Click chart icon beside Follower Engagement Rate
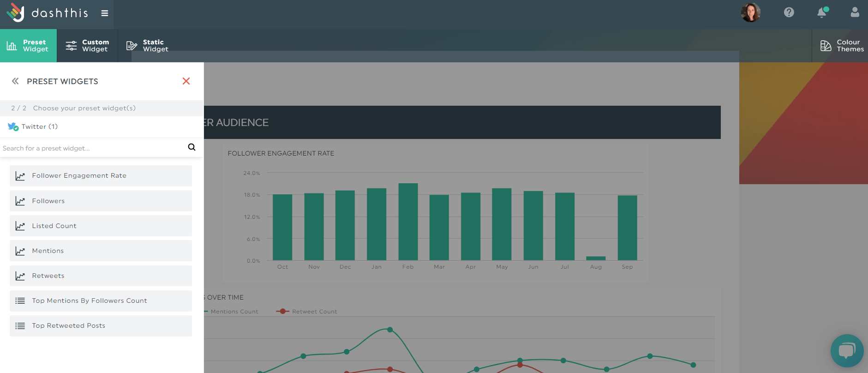Viewport: 868px width, 373px height. (x=20, y=176)
